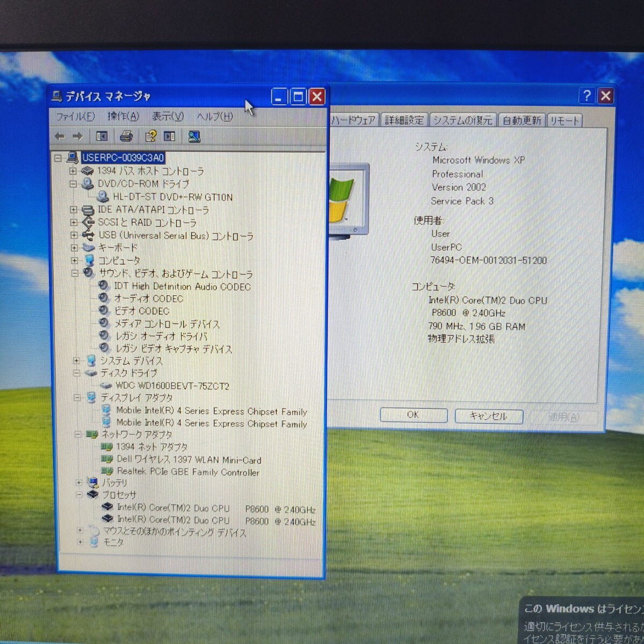644x644 pixels.
Task: Click the Back arrow in Device Manager toolbar
Action: click(x=60, y=136)
